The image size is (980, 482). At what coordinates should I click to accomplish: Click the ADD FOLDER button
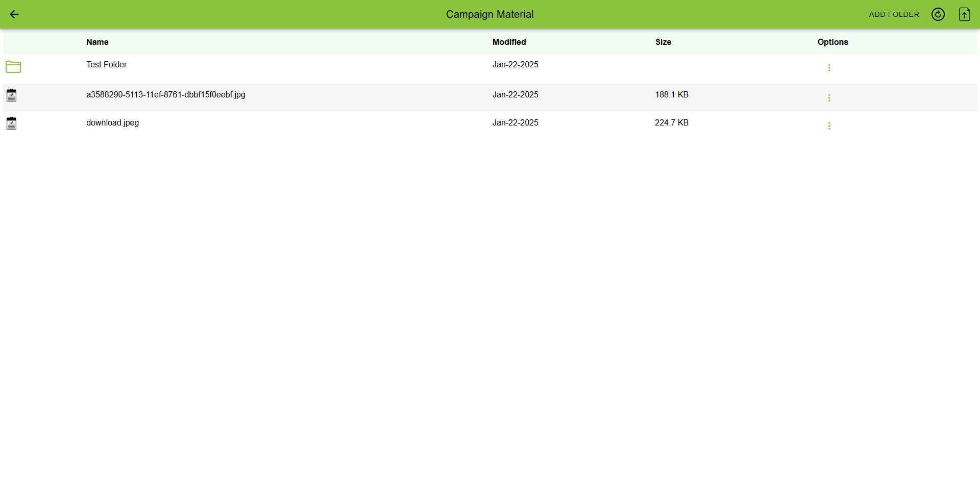click(894, 14)
